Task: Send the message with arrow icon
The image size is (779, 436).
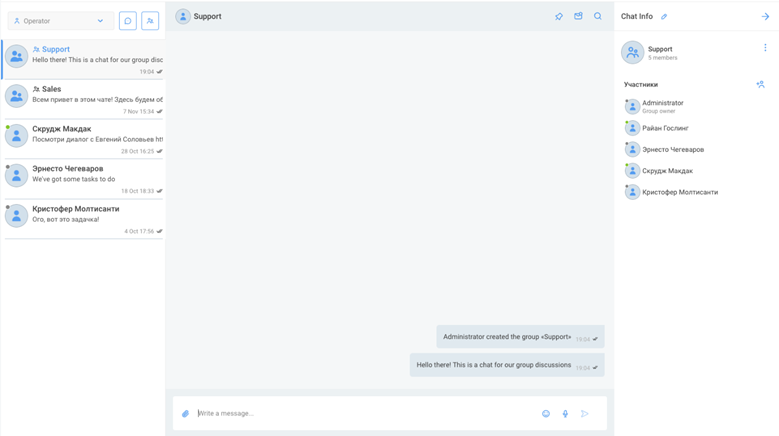Action: (x=585, y=413)
